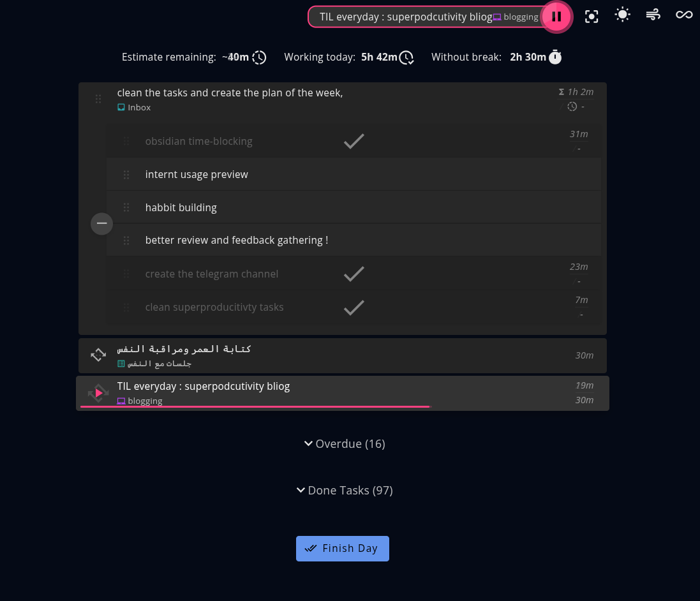
Task: Toggle done checkmark on obsidian time-blocking
Action: 354,142
